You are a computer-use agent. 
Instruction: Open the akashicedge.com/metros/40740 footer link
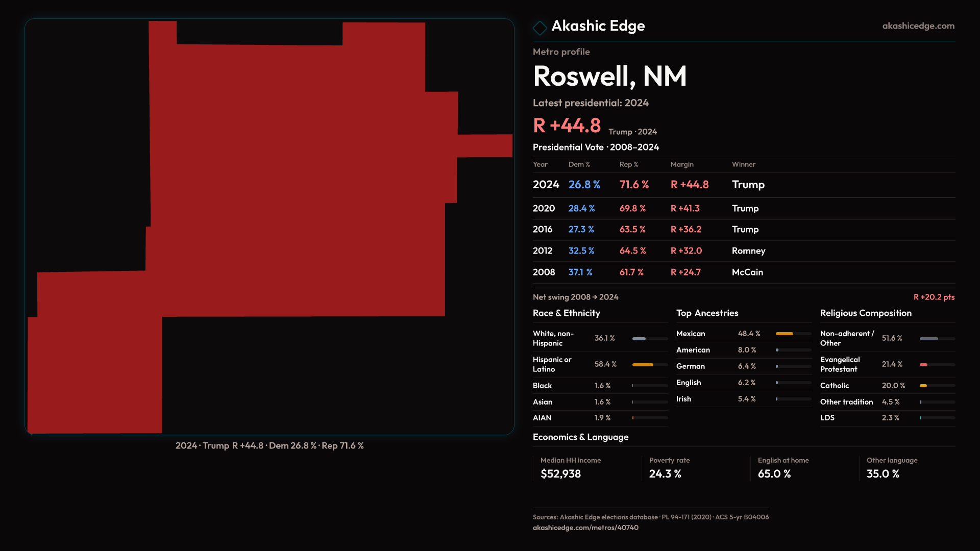[x=585, y=528]
